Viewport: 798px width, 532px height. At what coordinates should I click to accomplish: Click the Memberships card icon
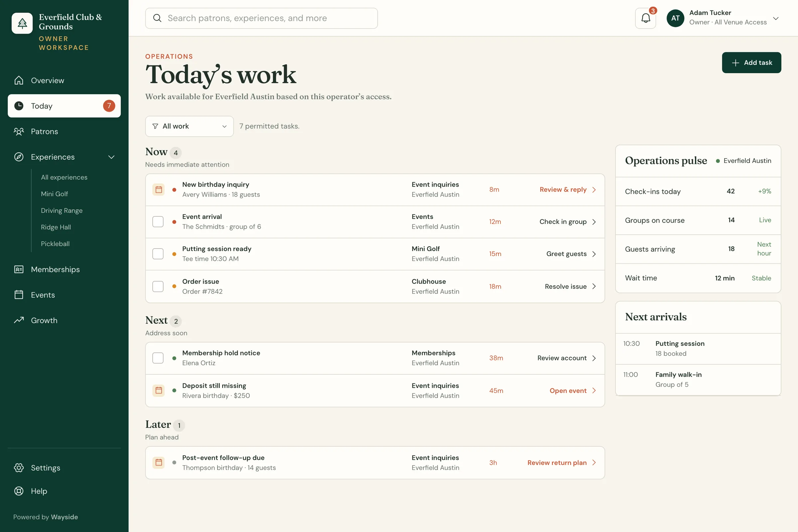click(19, 269)
